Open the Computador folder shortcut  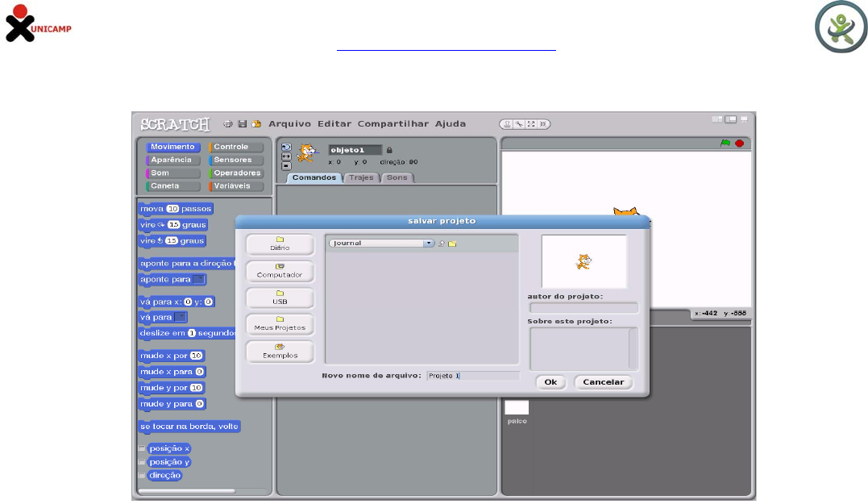tap(280, 272)
